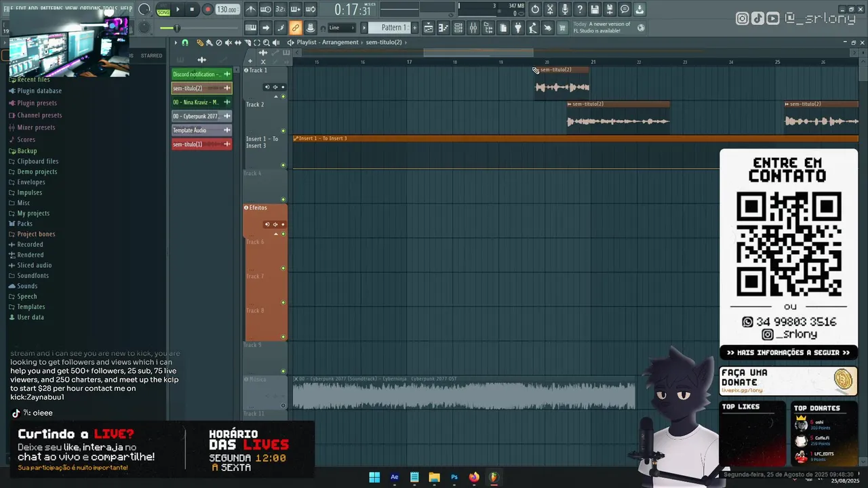Toggle playlist snap magnet icon
Screen dimensions: 868x488
coord(185,43)
